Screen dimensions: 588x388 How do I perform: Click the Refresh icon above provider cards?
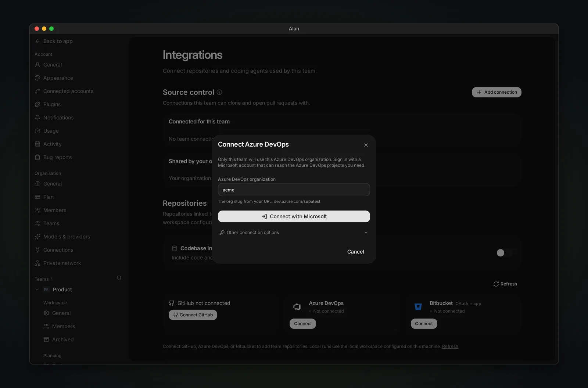(x=496, y=284)
